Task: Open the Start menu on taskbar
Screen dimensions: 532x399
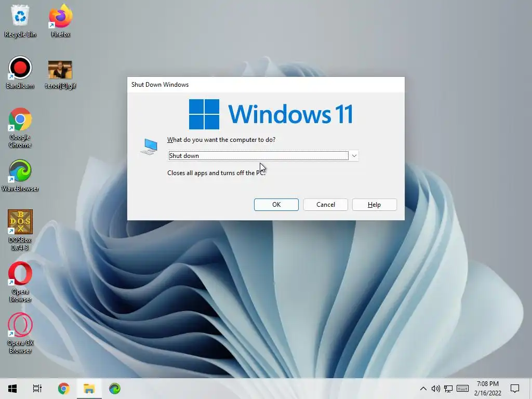Action: click(12, 389)
